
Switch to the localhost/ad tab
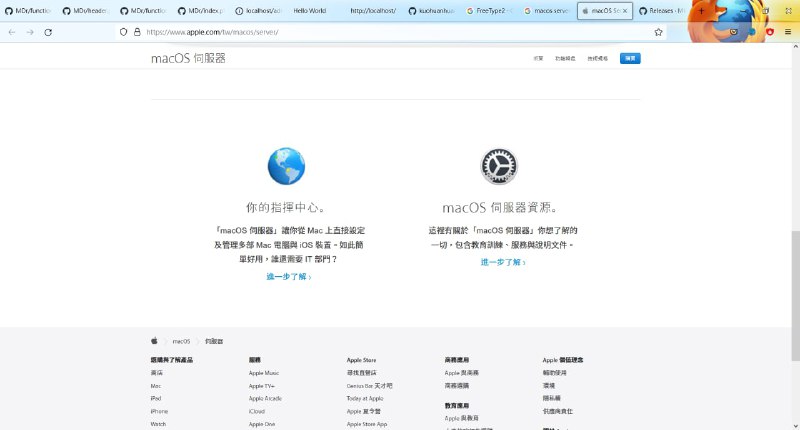point(258,11)
